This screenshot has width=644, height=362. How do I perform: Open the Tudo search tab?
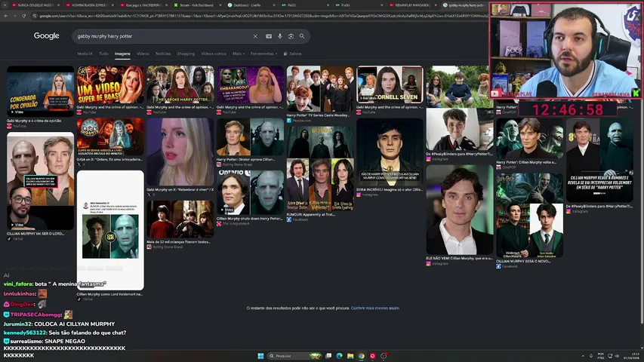[103, 54]
